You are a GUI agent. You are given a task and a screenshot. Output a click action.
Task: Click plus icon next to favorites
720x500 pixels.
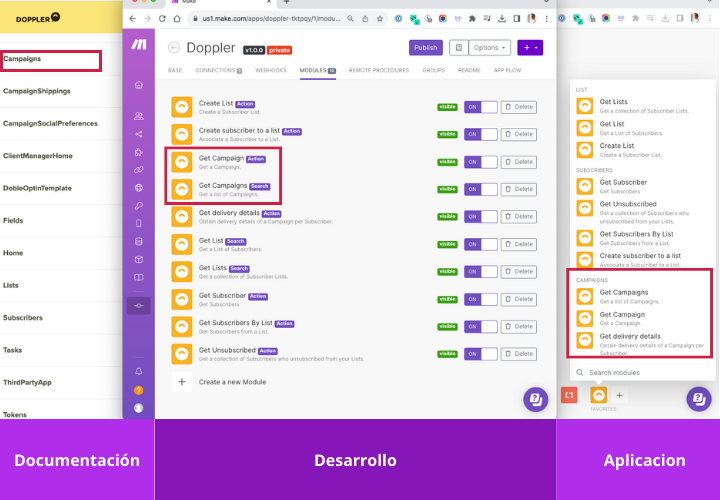[619, 395]
